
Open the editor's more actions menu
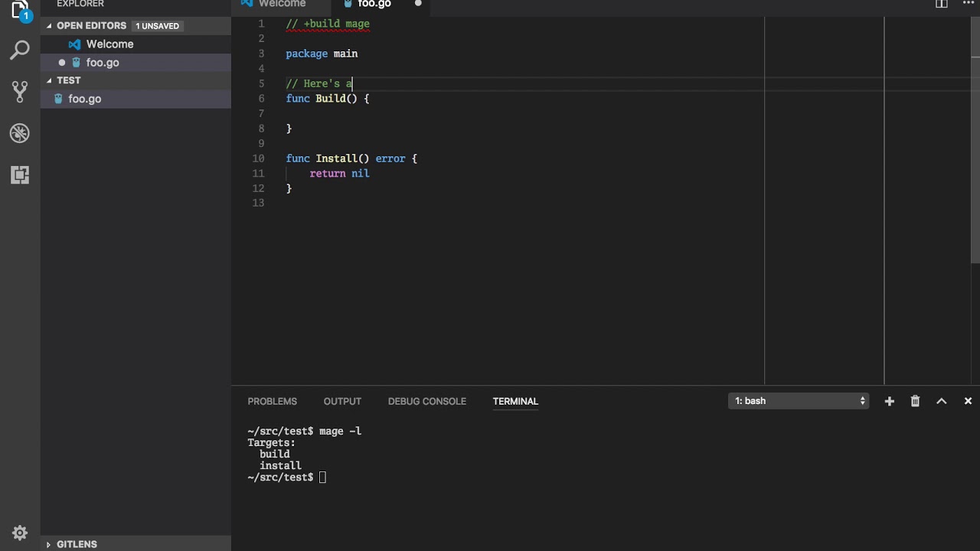point(968,3)
